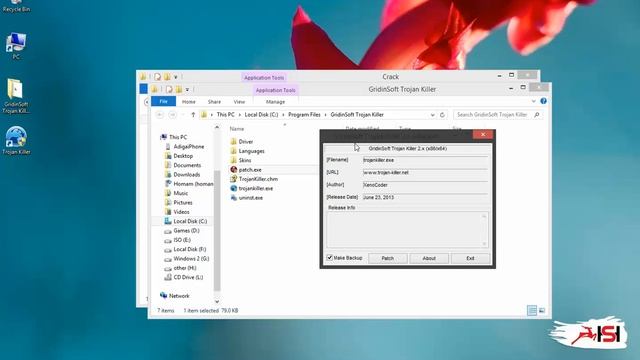
Task: Select Desktop in the navigation pane
Action: coord(178,156)
